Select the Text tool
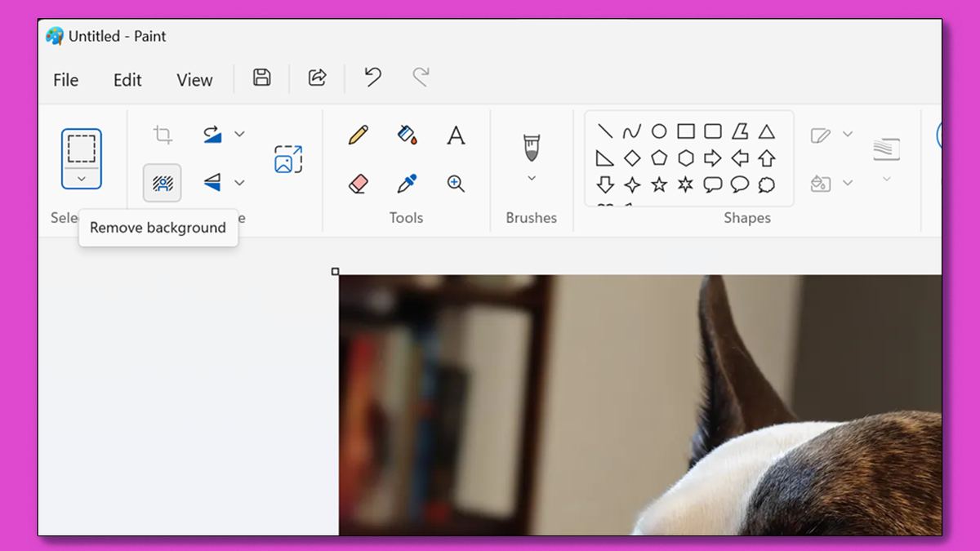Image resolution: width=980 pixels, height=551 pixels. coord(455,136)
